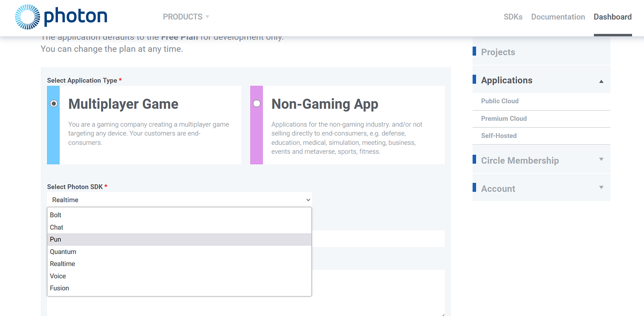Image resolution: width=644 pixels, height=316 pixels.
Task: Choose Quantum from SDK list
Action: [179, 252]
